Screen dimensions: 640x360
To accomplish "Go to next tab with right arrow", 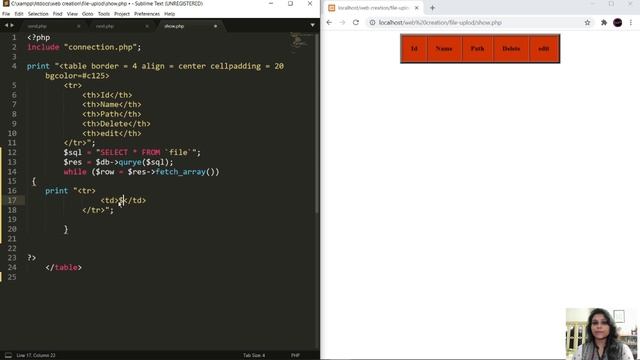I will (12, 25).
